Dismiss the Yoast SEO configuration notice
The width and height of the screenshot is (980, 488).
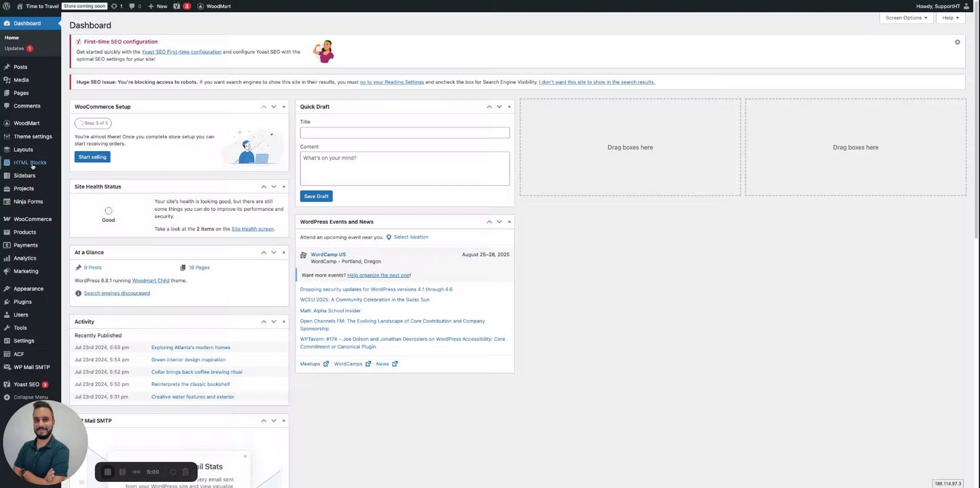[958, 42]
